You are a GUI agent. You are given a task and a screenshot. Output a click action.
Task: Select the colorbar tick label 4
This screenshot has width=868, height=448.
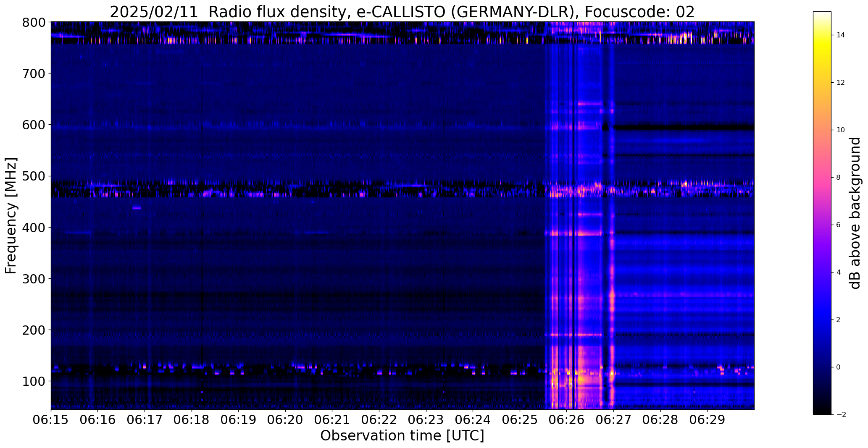[x=838, y=272]
